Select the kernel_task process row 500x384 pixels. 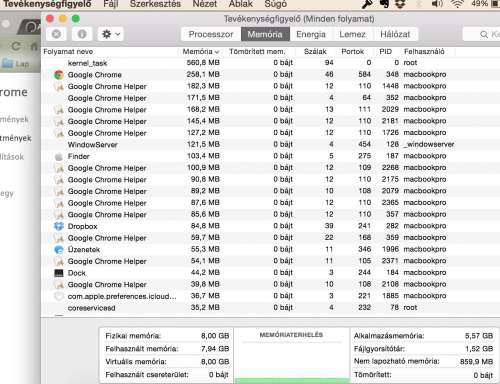click(270, 63)
